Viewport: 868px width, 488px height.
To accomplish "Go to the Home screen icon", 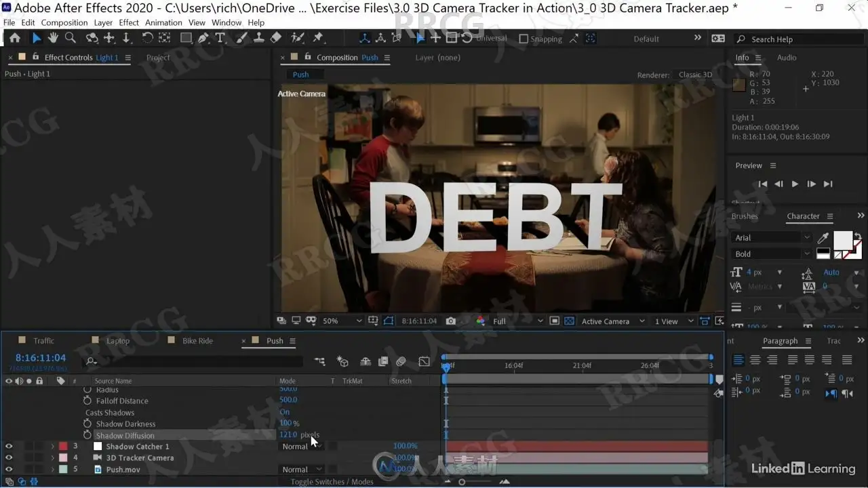I will [15, 39].
